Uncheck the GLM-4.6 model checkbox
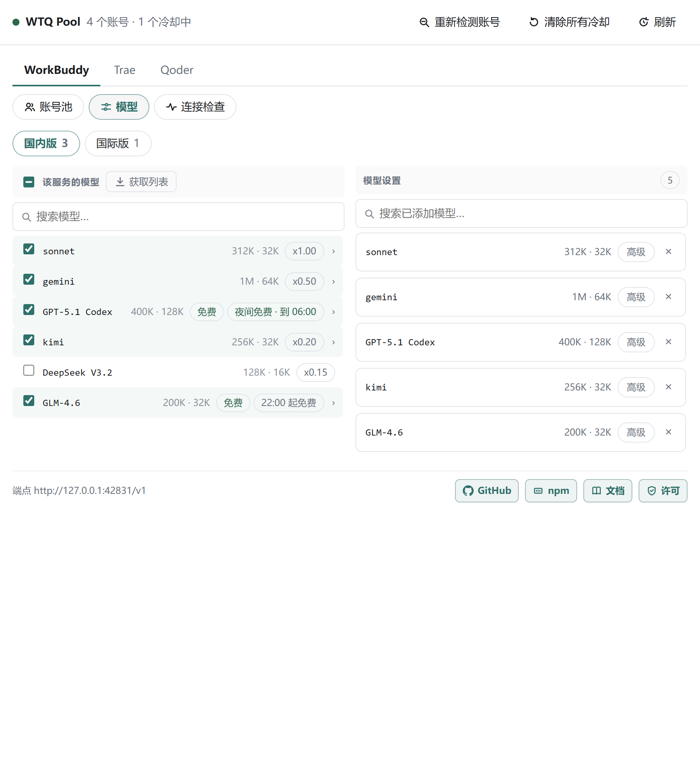Screen dimensions: 700x770 coord(29,401)
